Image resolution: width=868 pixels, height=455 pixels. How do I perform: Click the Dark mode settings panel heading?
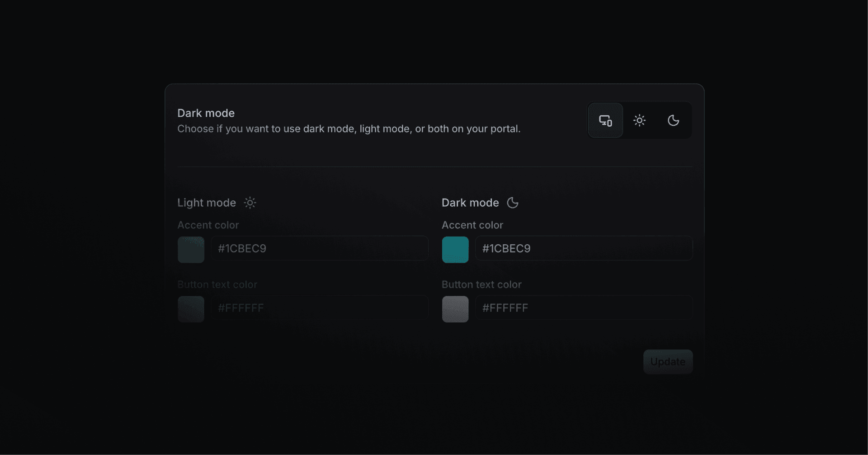206,113
